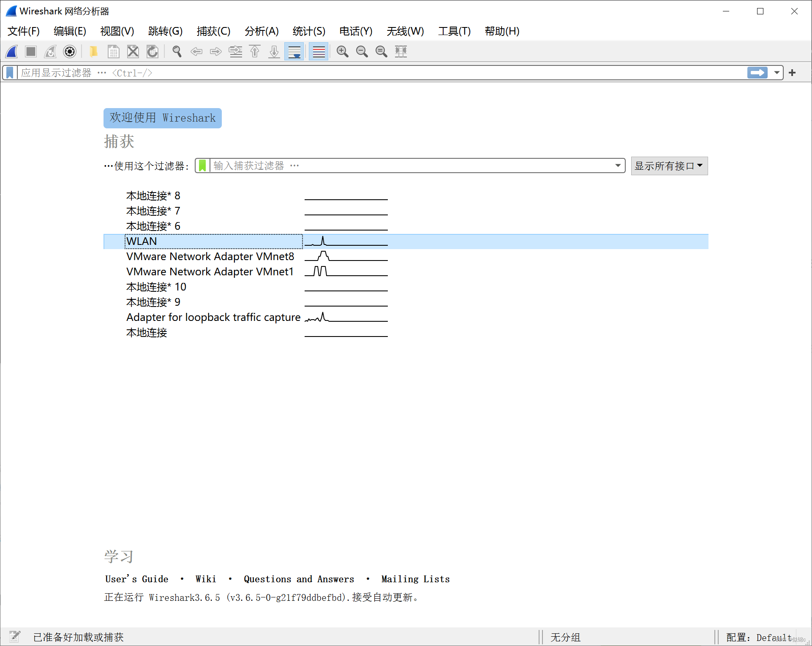Image resolution: width=812 pixels, height=646 pixels.
Task: Click the shark fin start capture icon
Action: tap(12, 52)
